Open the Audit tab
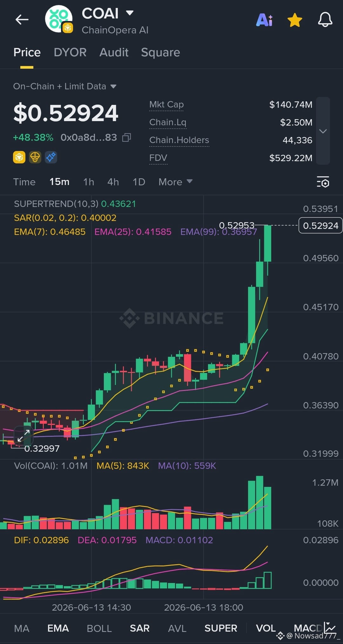 pyautogui.click(x=114, y=52)
